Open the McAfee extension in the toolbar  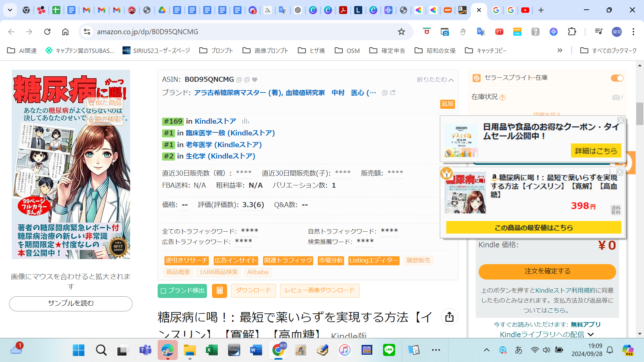pos(427,32)
